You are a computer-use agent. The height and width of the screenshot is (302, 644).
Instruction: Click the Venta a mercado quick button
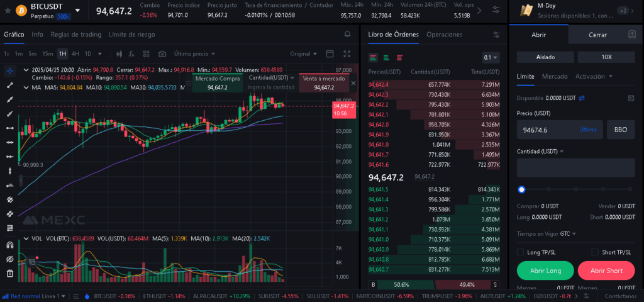pyautogui.click(x=324, y=82)
